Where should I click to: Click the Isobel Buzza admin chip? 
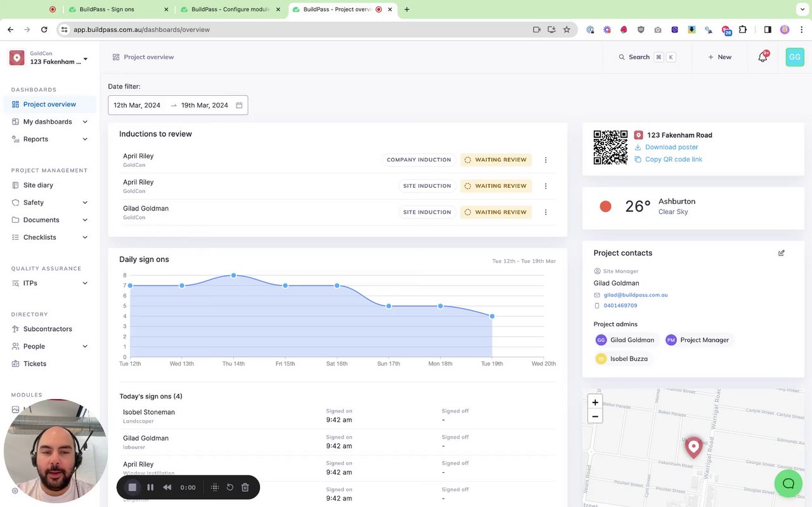[x=622, y=359]
